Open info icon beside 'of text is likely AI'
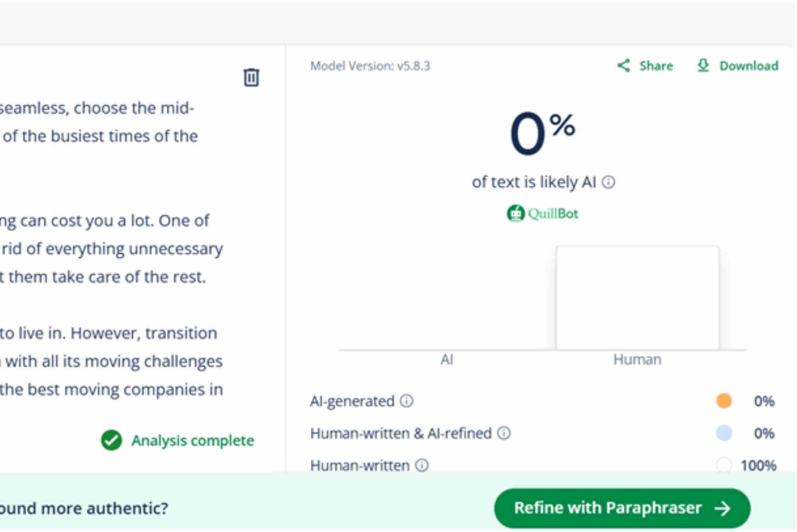 (x=608, y=182)
